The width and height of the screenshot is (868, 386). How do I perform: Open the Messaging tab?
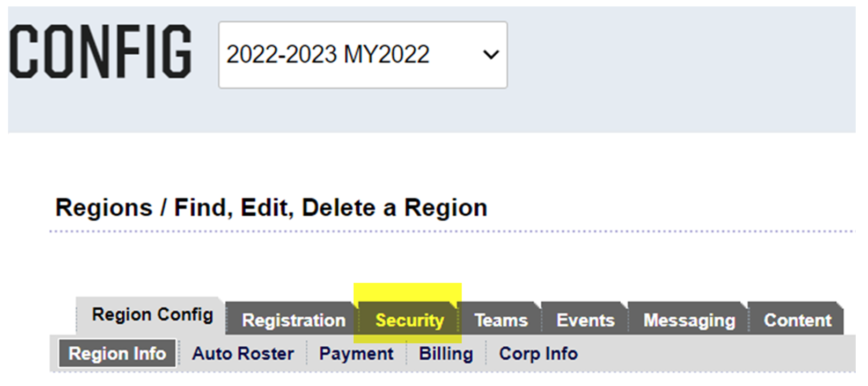pyautogui.click(x=689, y=321)
